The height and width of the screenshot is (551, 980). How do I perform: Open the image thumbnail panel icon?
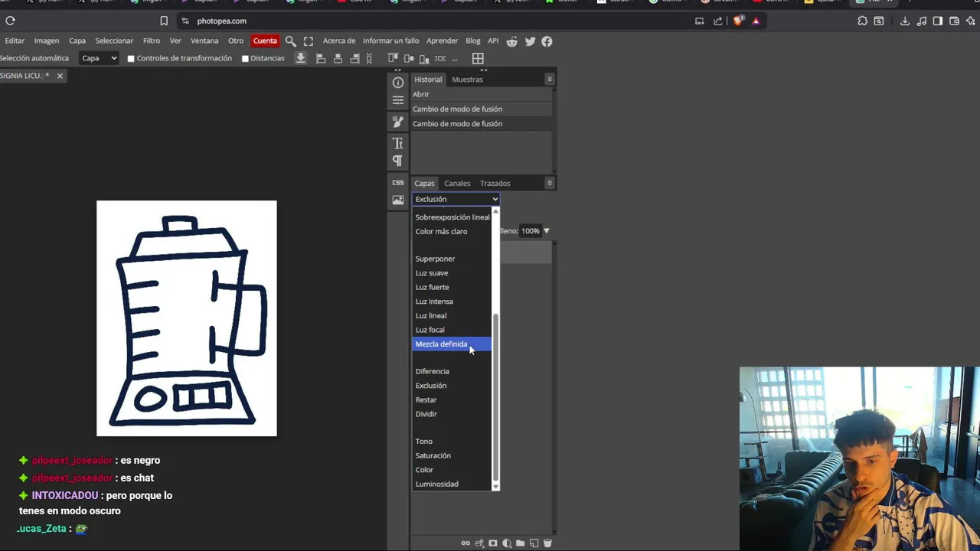click(x=398, y=200)
